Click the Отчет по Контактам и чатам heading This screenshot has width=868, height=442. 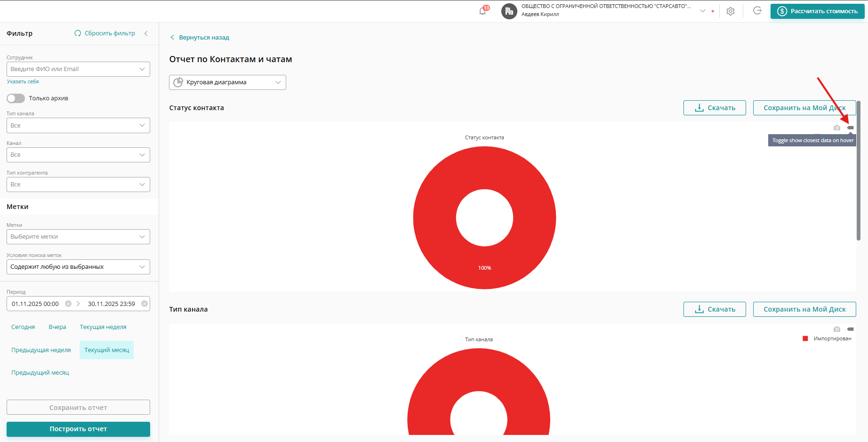click(x=231, y=59)
